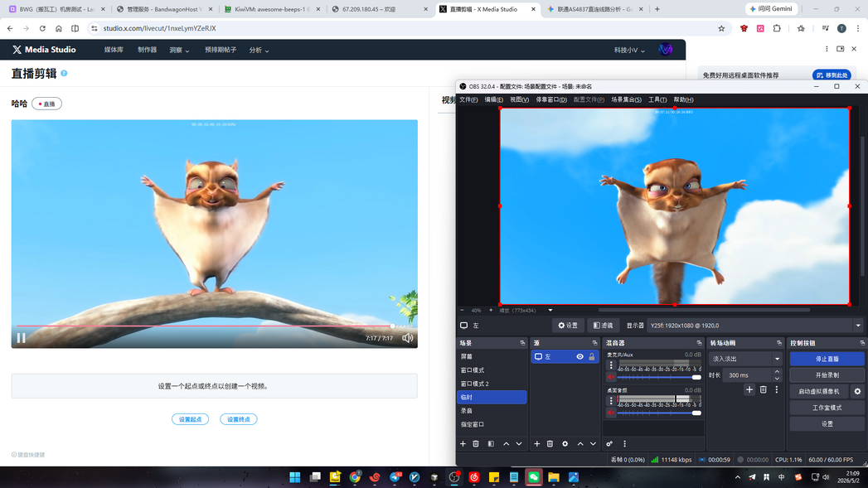Toggle visibility eye of source 左
Screen dimensions: 868x488
[x=579, y=357]
